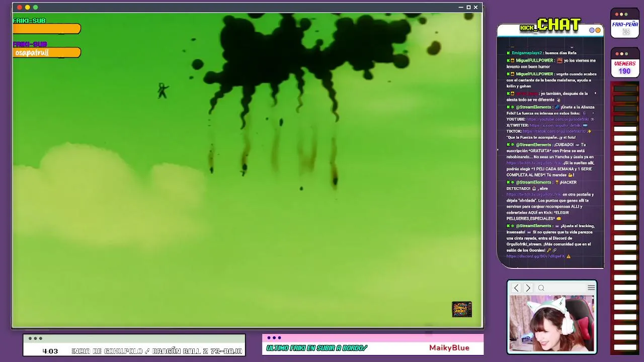
Task: Click username Emigameplays2 in chat
Action: tap(527, 53)
